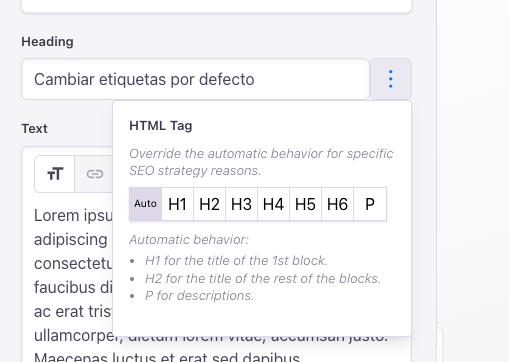Click the 'Override the automatic behavior' description

[261, 162]
